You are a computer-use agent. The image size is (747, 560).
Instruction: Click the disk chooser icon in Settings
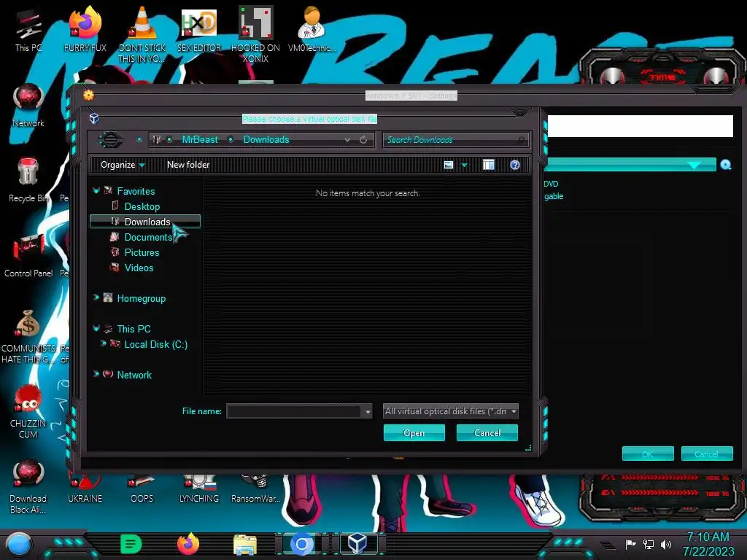tap(726, 165)
